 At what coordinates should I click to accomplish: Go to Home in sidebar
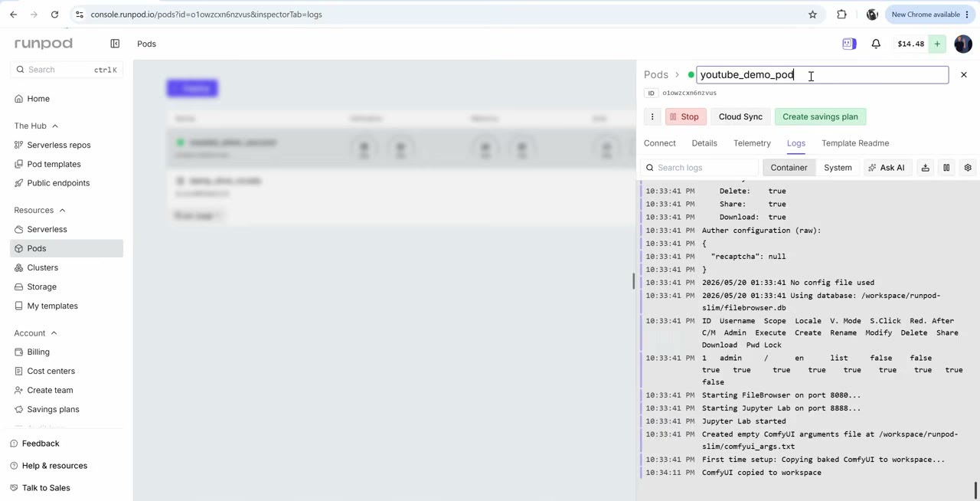click(x=38, y=99)
